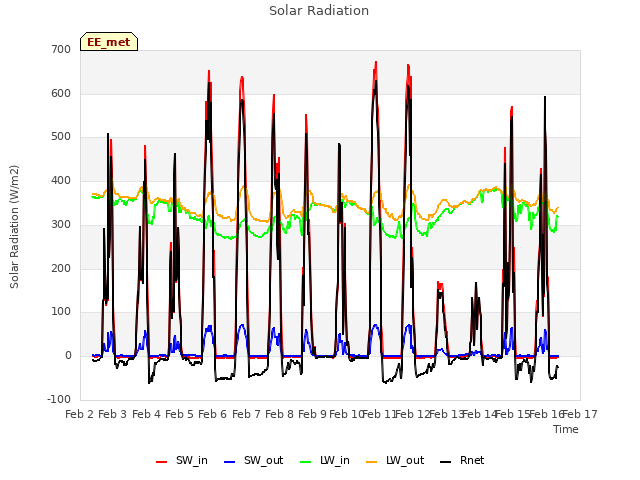The width and height of the screenshot is (640, 480).
Task: Click the Feb 11 peak of the SW_in curve
Action: point(376,62)
